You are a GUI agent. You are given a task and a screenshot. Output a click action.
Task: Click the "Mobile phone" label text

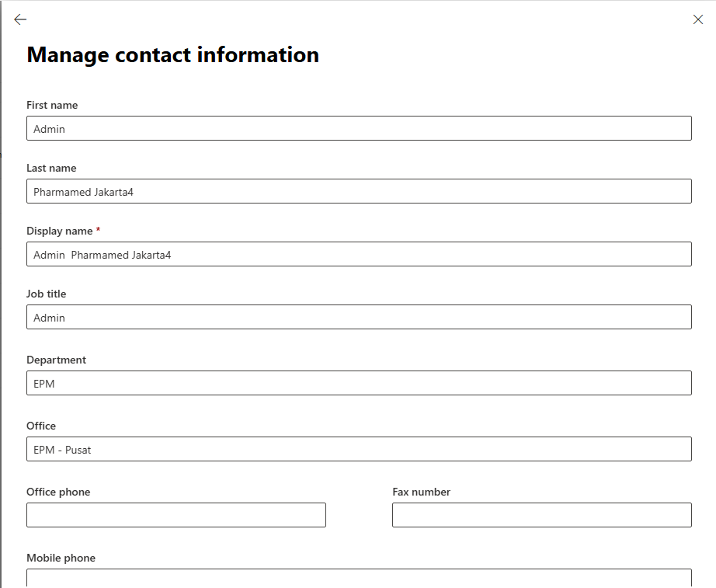point(61,558)
